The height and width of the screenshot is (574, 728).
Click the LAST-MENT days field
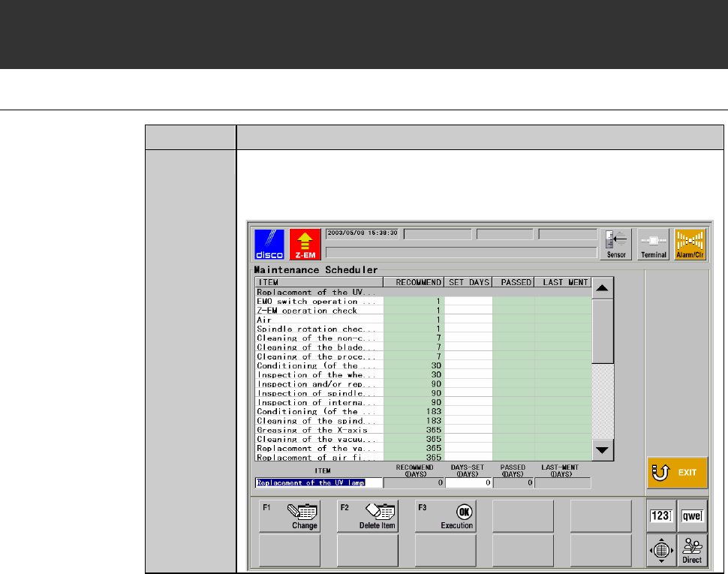click(x=563, y=482)
